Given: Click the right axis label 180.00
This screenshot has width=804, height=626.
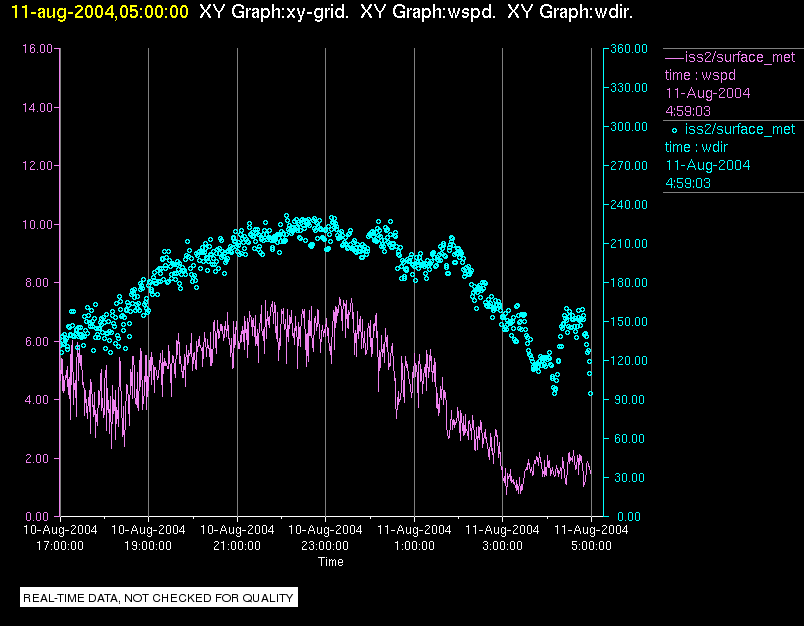Looking at the screenshot, I should [x=629, y=282].
